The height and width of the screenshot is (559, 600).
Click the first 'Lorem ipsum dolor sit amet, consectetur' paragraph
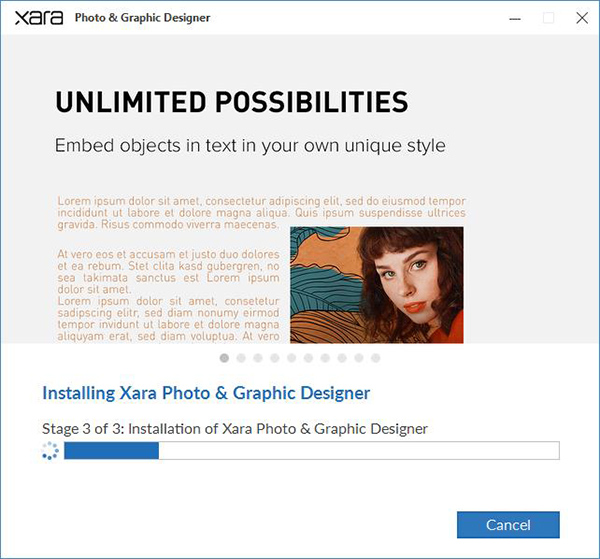(261, 213)
